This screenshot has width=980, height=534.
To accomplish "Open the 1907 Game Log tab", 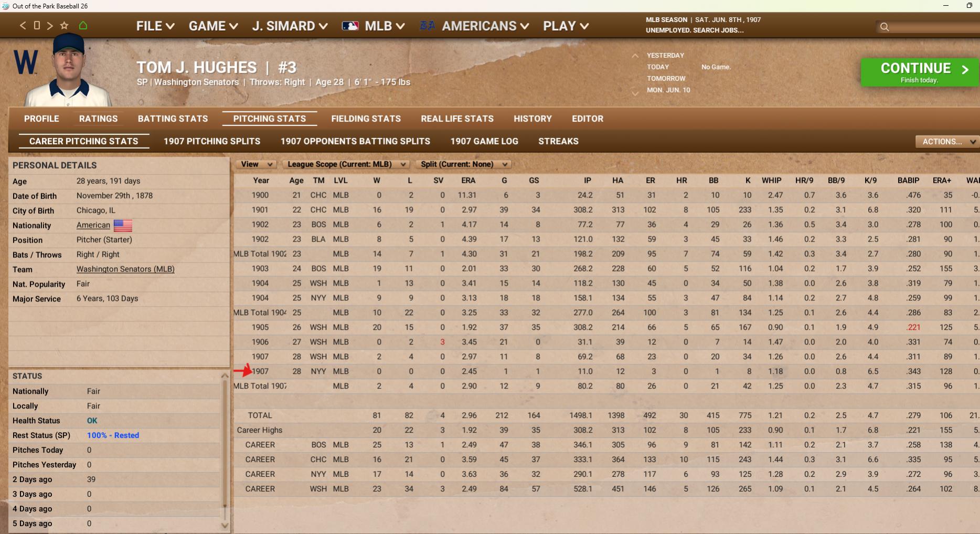I will point(484,141).
